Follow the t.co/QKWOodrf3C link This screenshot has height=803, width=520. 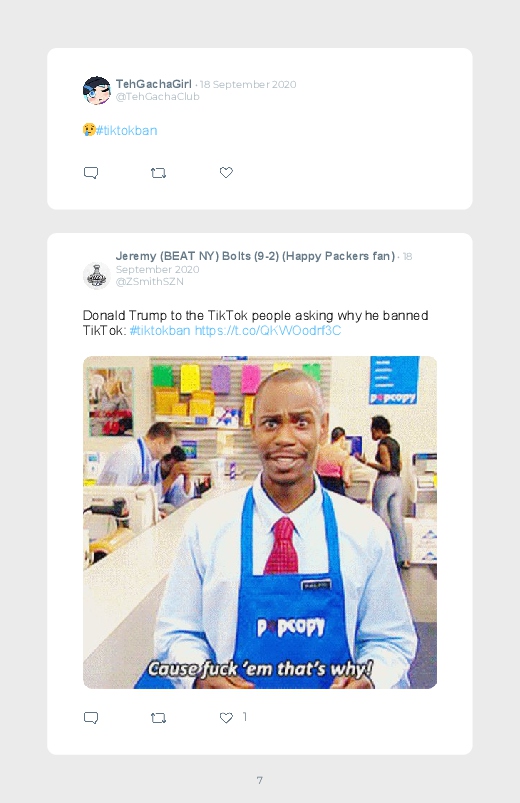tap(268, 330)
